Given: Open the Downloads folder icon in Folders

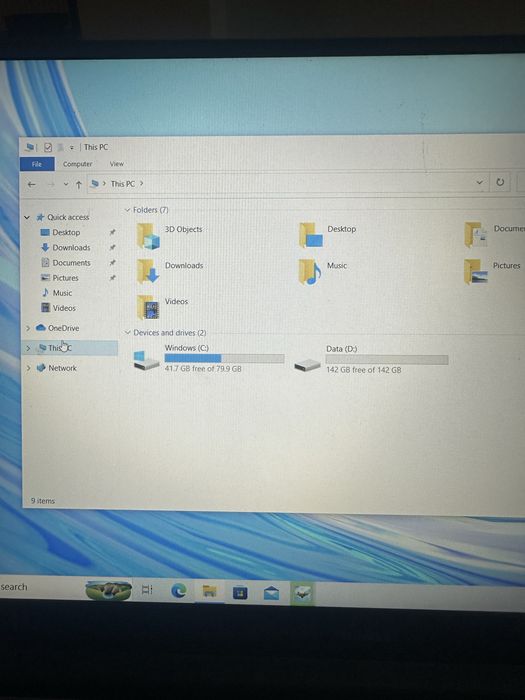Looking at the screenshot, I should coord(148,271).
